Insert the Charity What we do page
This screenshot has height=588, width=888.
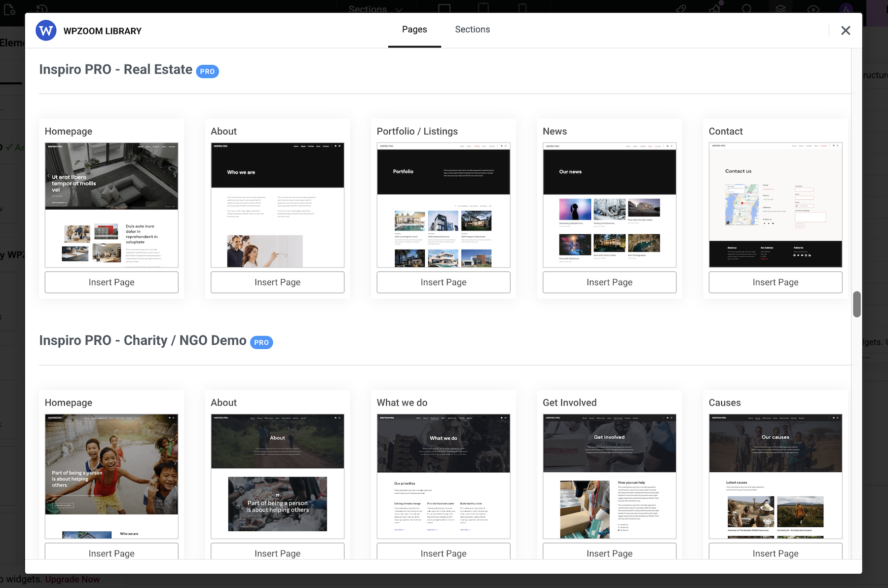click(x=444, y=552)
